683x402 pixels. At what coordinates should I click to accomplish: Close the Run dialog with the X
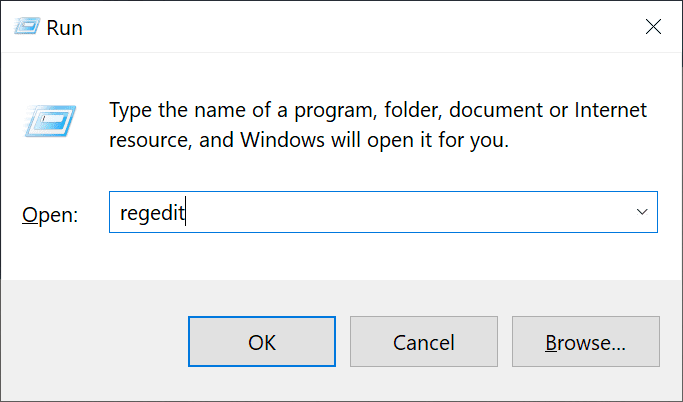653,27
